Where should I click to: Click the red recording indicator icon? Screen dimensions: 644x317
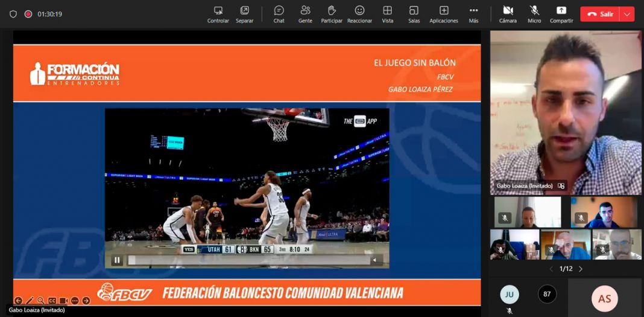28,14
